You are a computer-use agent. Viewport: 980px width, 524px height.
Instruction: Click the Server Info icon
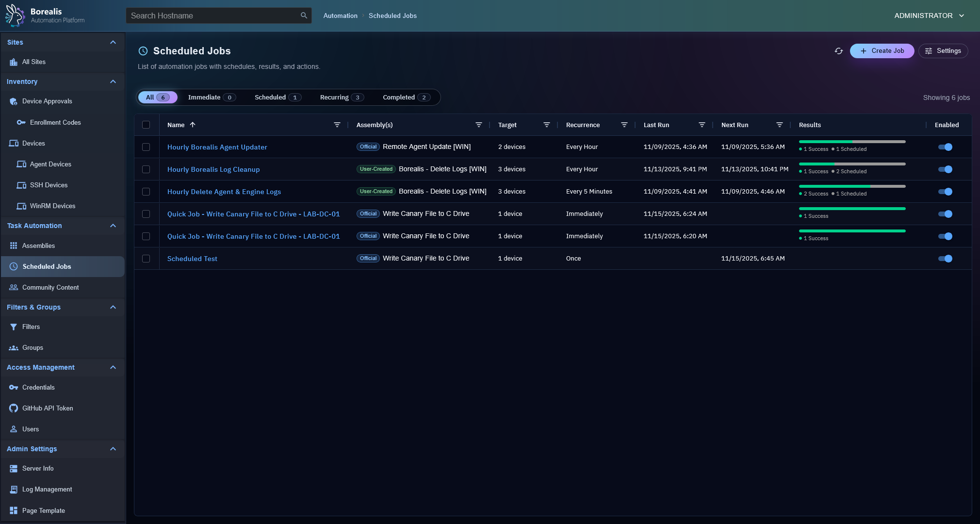point(14,468)
